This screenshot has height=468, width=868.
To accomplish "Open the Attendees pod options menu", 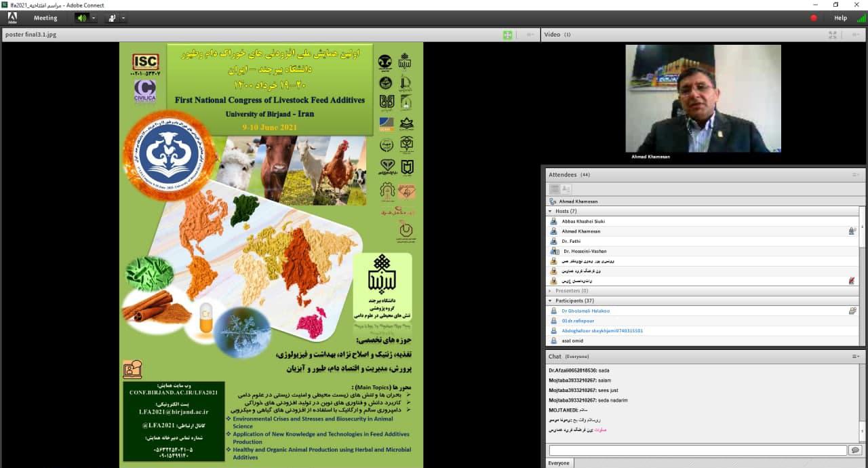I will point(856,174).
